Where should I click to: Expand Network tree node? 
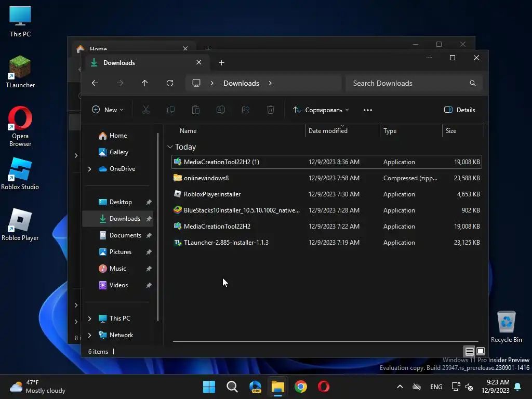89,335
